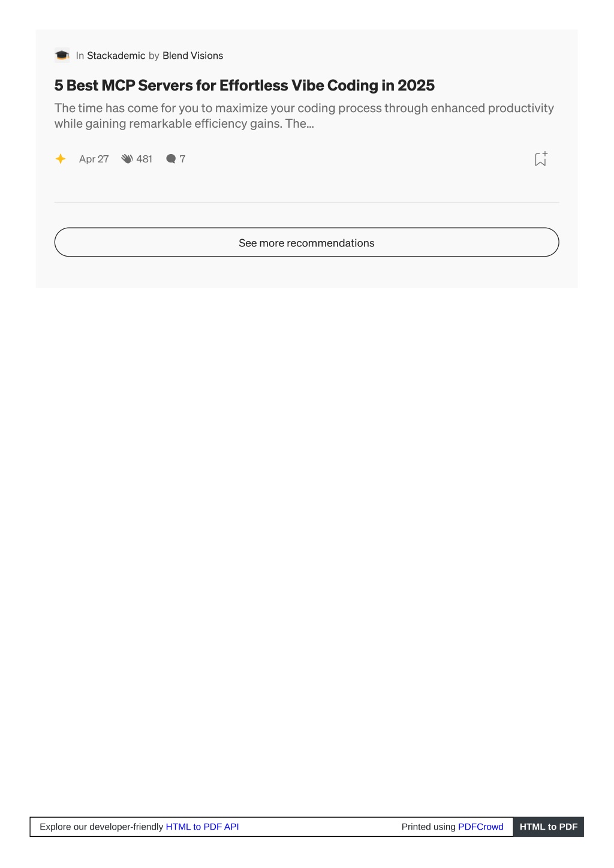Click the 'Explore our developer-friendly' footer text
The height and width of the screenshot is (868, 614).
pos(101,827)
